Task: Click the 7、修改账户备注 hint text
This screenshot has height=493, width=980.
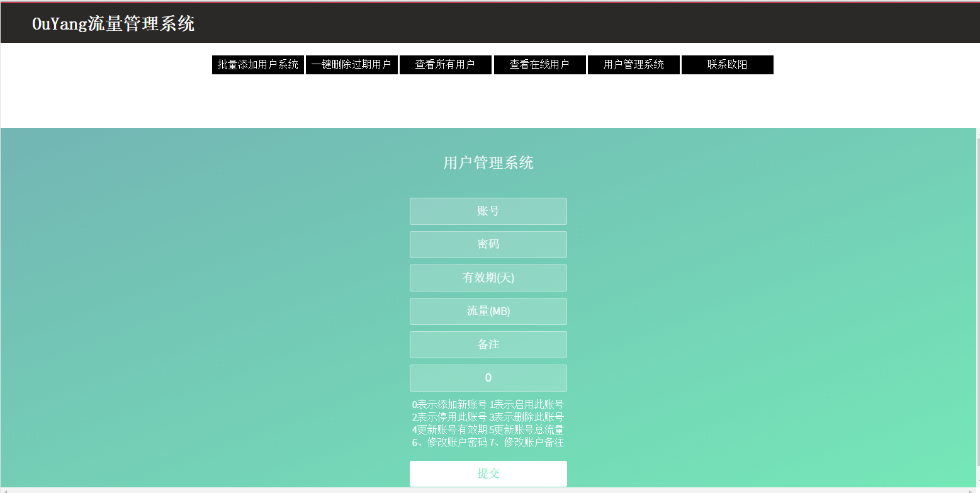Action: click(x=526, y=442)
